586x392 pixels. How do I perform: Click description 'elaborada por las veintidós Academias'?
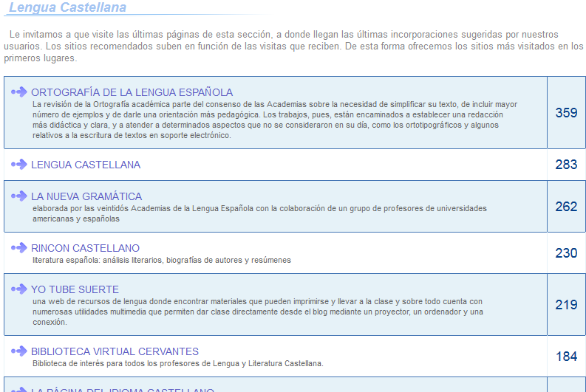click(x=259, y=213)
